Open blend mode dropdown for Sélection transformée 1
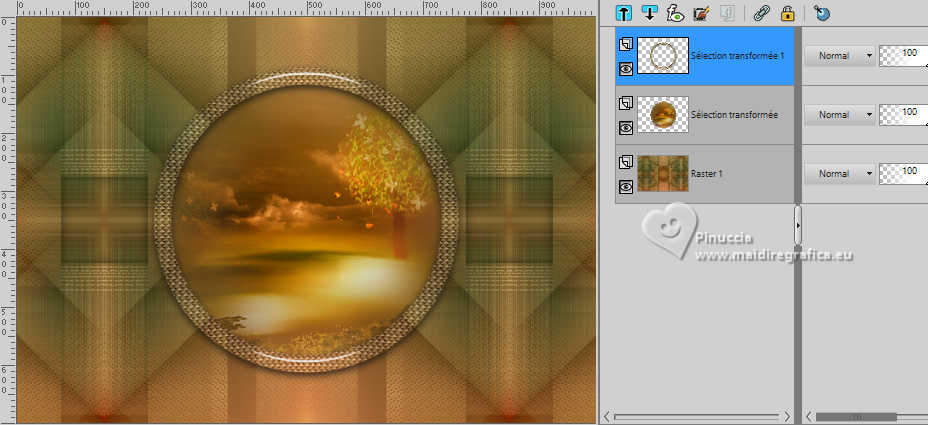The image size is (928, 425). [840, 56]
